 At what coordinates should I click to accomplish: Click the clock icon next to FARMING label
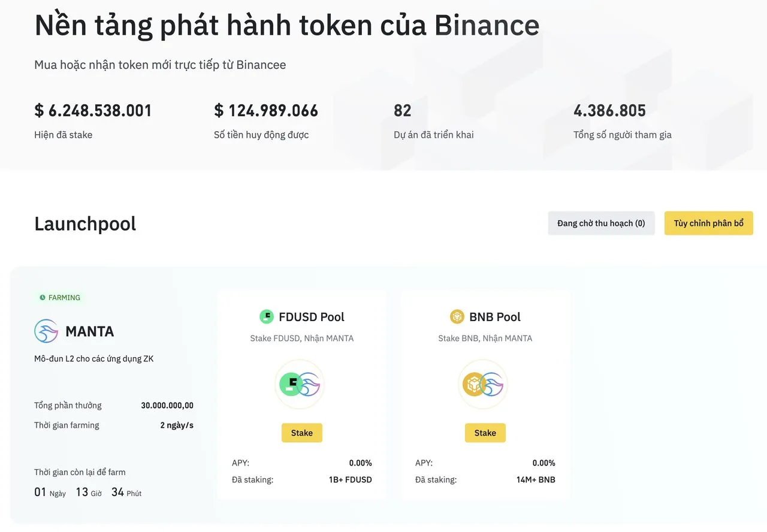click(41, 297)
